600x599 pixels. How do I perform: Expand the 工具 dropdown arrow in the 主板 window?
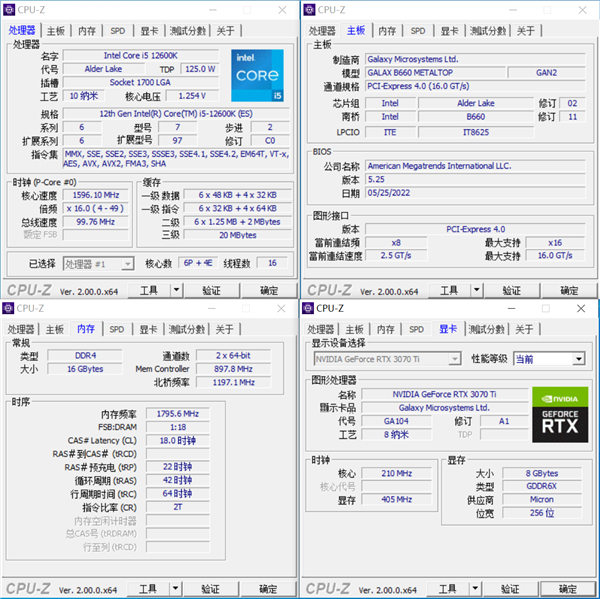coord(474,291)
